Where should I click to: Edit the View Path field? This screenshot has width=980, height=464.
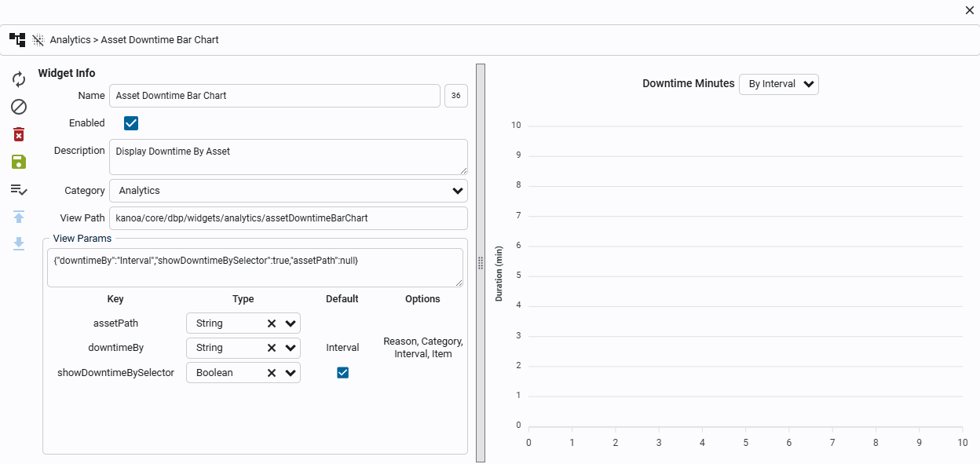tap(288, 218)
